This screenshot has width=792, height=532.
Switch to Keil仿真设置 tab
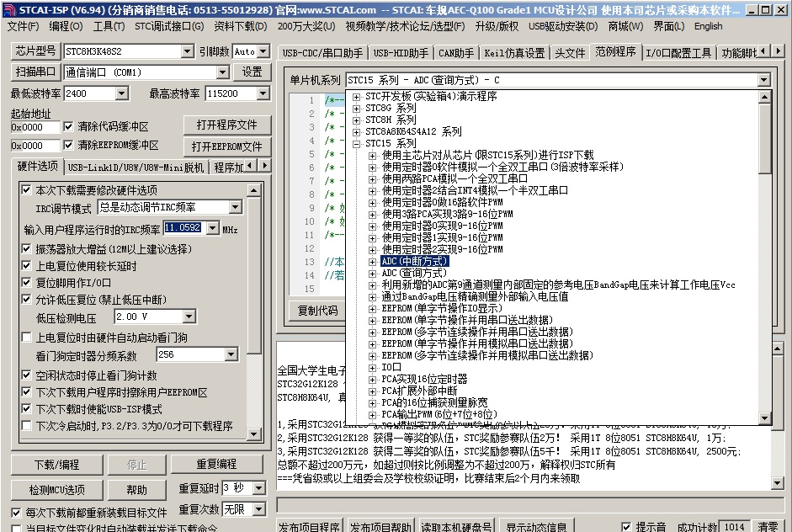[x=514, y=53]
